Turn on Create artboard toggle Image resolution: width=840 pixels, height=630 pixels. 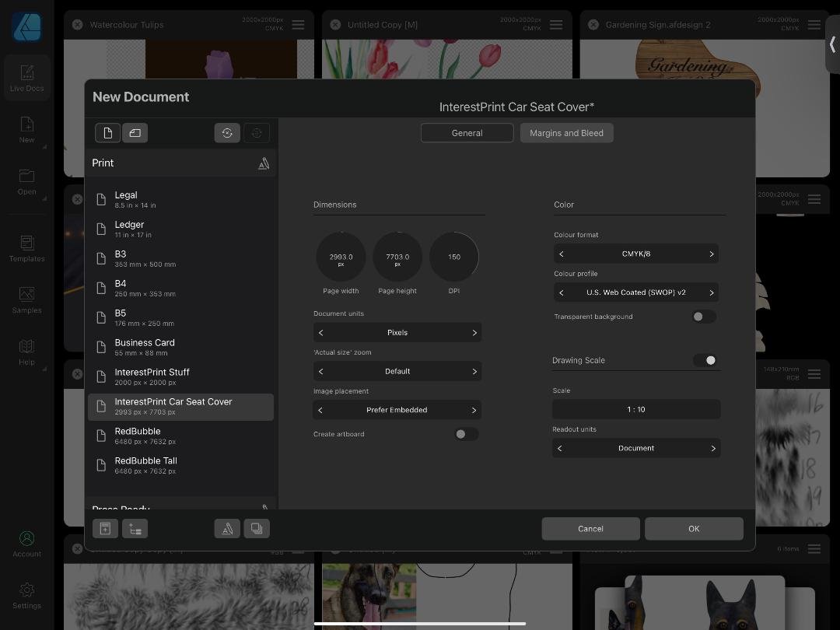[x=466, y=434]
